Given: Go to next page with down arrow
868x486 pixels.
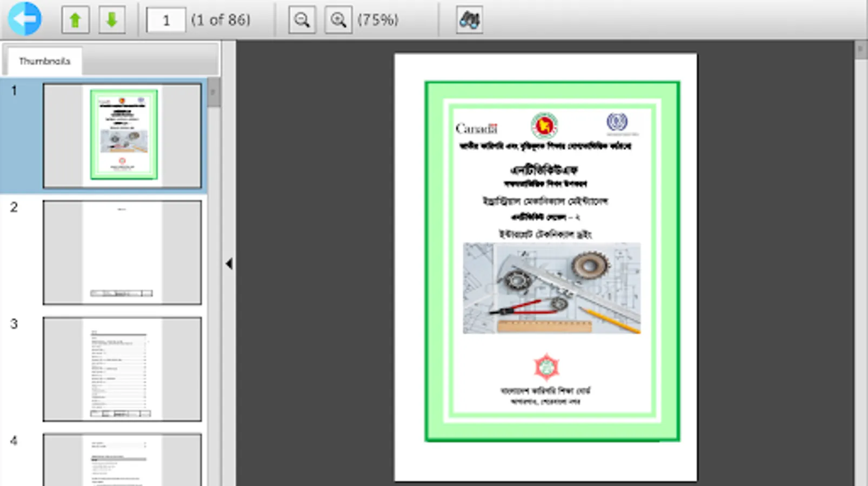Looking at the screenshot, I should click(x=112, y=20).
